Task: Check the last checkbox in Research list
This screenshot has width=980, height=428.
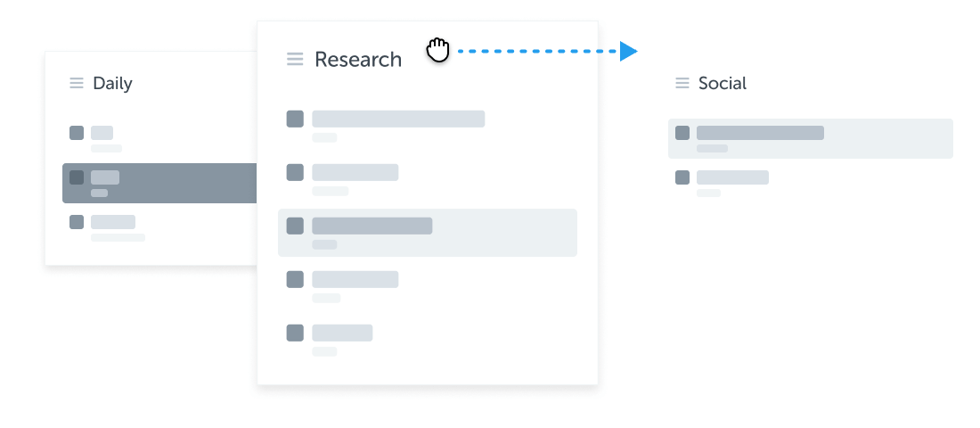Action: tap(295, 333)
